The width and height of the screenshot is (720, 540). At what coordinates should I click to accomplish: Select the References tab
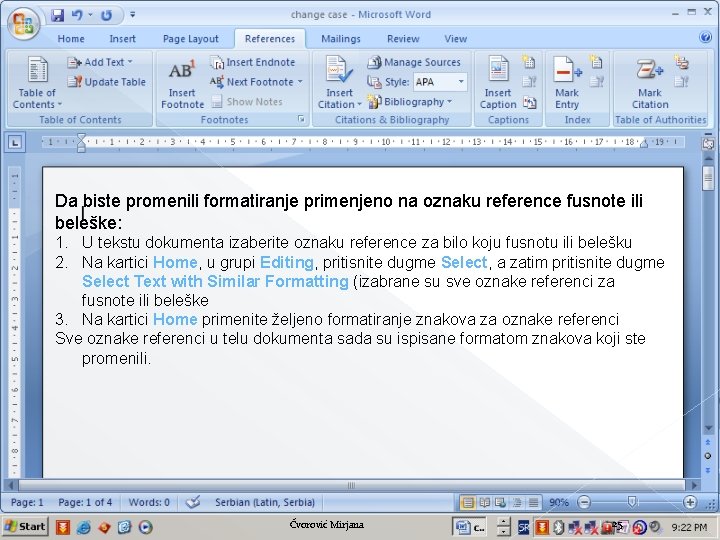tap(270, 39)
